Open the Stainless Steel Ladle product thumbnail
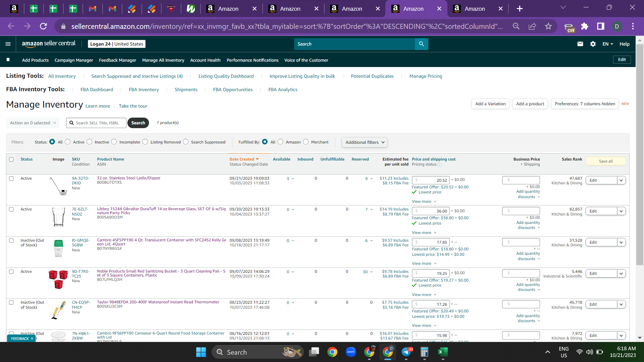 [x=59, y=186]
